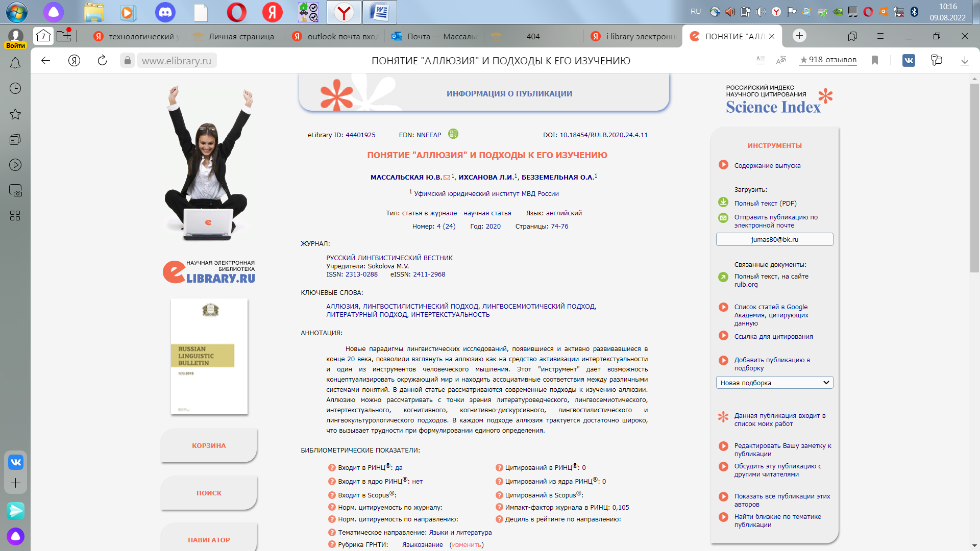980x551 pixels.
Task: Open the new tab plus button
Action: (x=800, y=36)
